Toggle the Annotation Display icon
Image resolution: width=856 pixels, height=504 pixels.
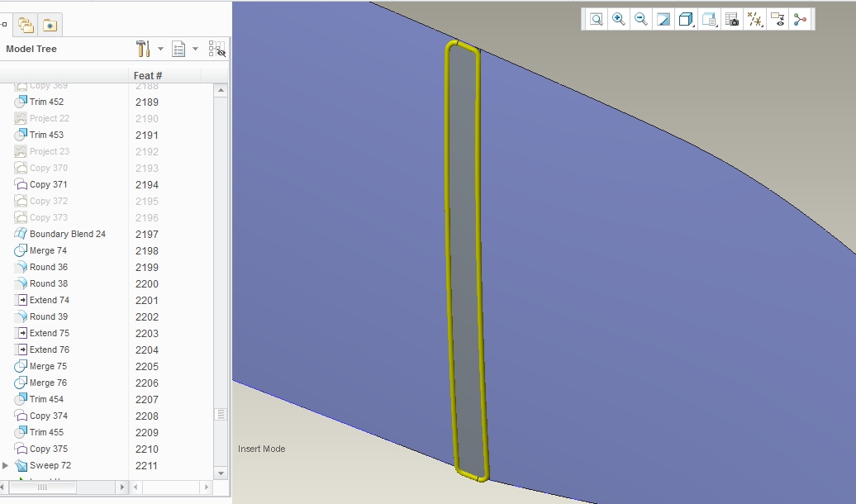778,20
